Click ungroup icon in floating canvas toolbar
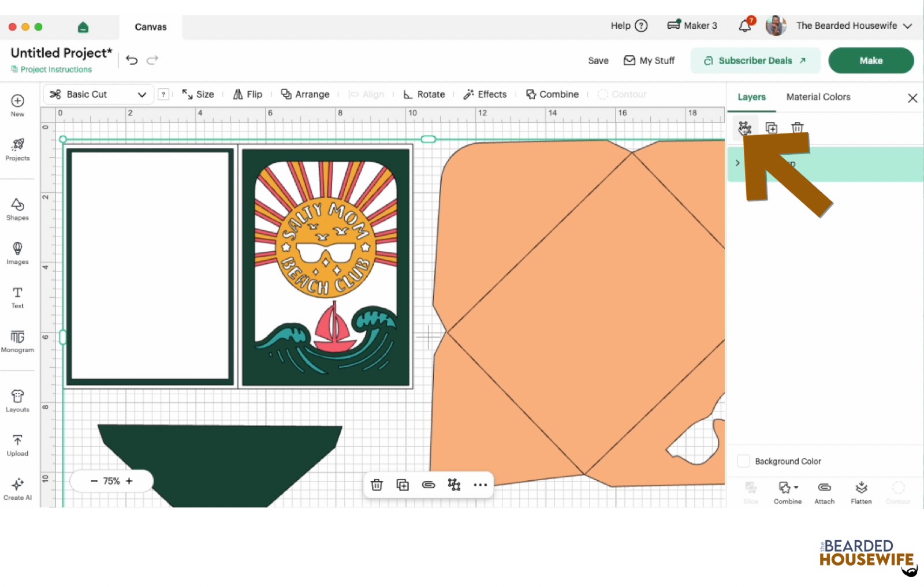The height and width of the screenshot is (587, 924). [x=454, y=485]
